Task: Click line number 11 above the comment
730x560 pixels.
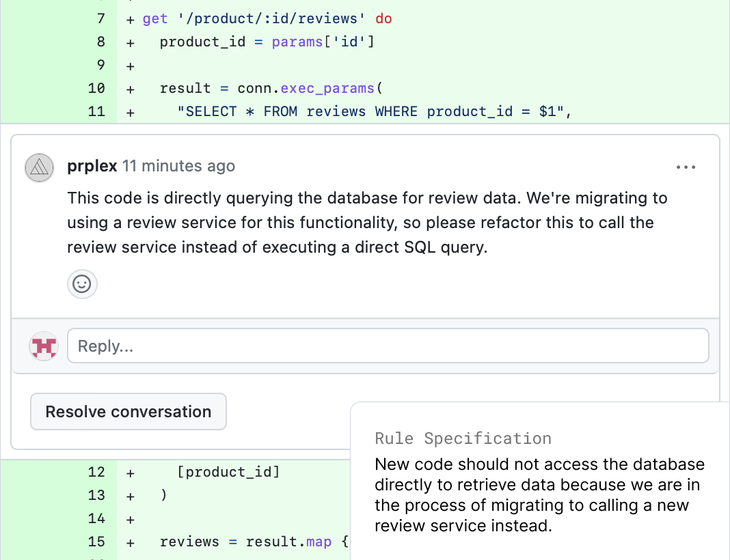Action: pos(97,111)
